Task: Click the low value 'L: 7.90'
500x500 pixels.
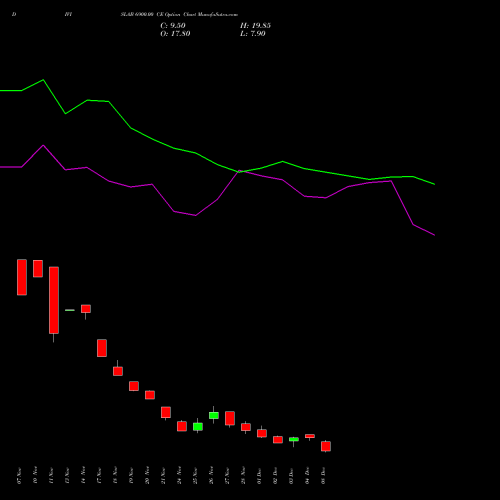Action: point(253,34)
